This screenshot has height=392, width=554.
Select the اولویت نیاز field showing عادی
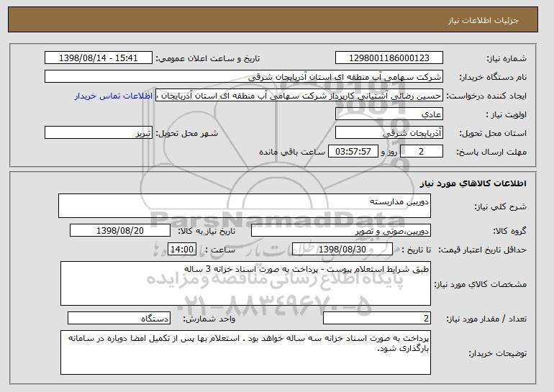pyautogui.click(x=389, y=114)
